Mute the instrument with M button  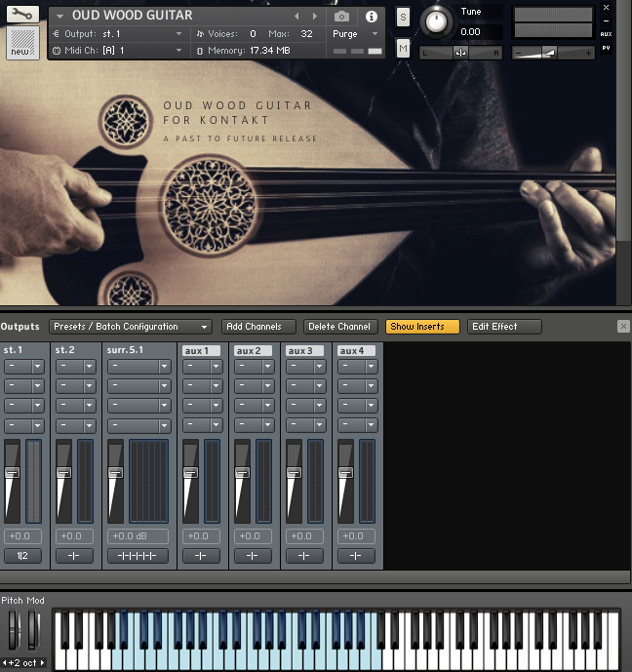(x=403, y=48)
